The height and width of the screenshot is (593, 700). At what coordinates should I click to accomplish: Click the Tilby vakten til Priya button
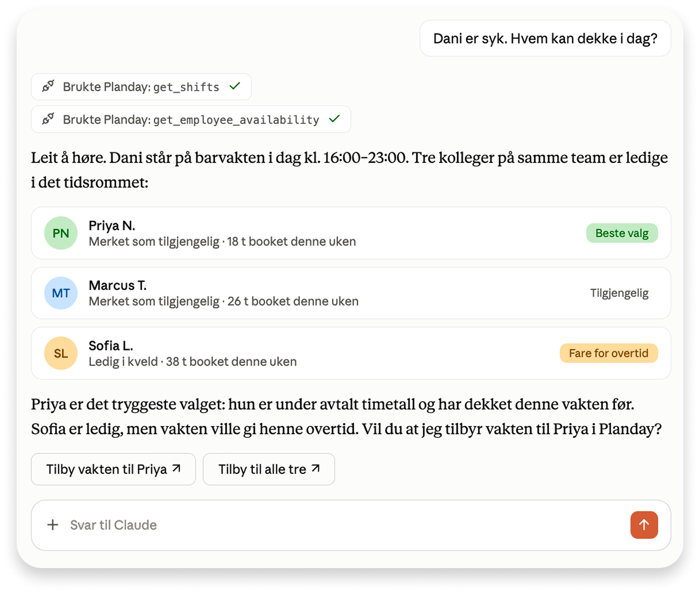[113, 469]
